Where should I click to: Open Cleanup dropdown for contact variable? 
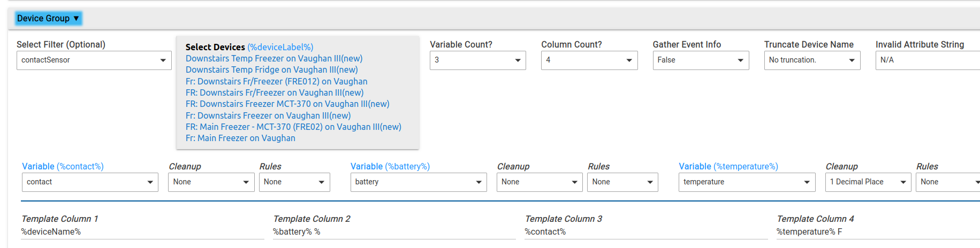point(211,182)
